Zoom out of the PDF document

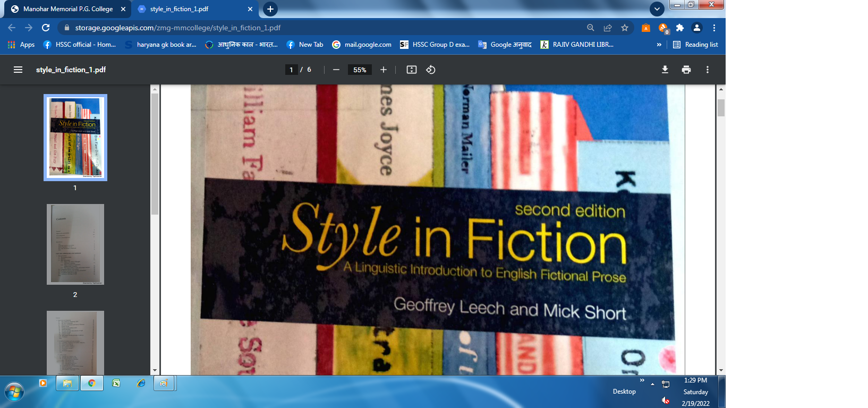pos(336,70)
